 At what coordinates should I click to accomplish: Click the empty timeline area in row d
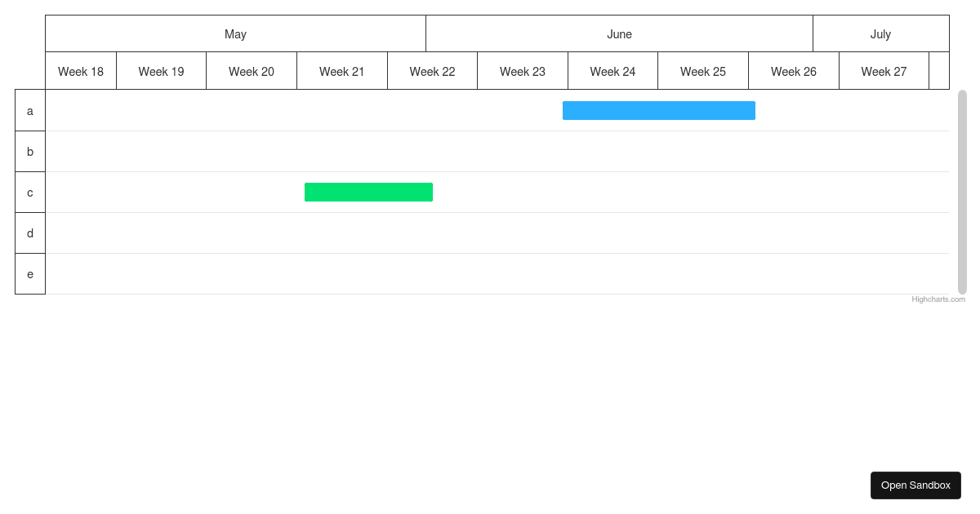(490, 233)
